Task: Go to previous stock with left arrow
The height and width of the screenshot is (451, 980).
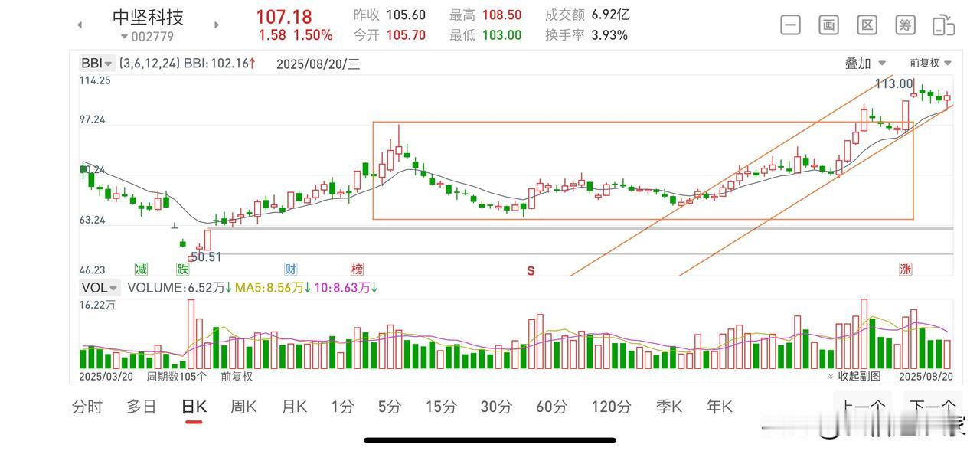Action: coord(80,25)
